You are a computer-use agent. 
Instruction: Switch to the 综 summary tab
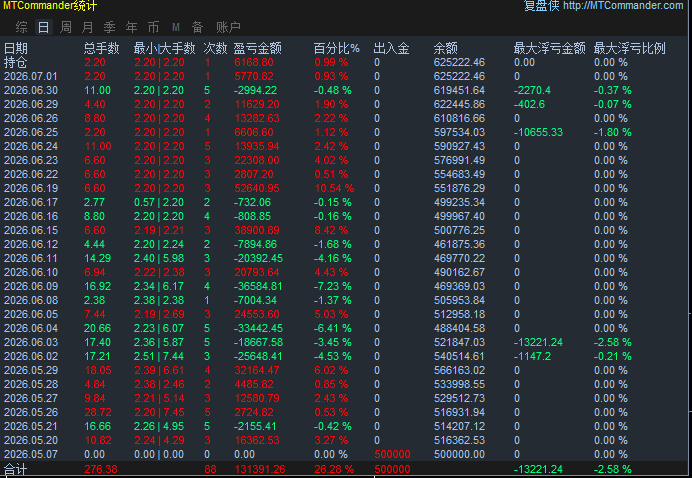tap(21, 27)
